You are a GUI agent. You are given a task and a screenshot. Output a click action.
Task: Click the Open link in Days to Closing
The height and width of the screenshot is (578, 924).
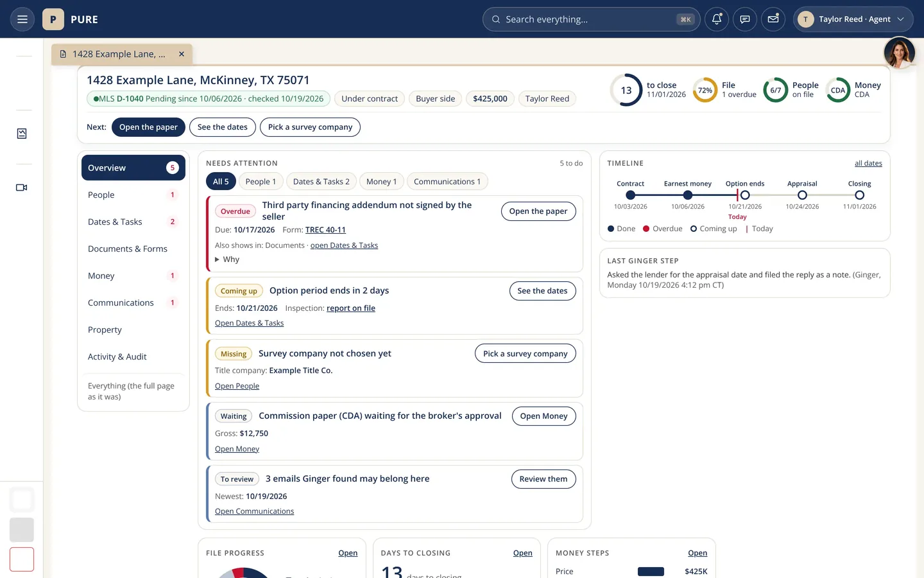click(523, 553)
